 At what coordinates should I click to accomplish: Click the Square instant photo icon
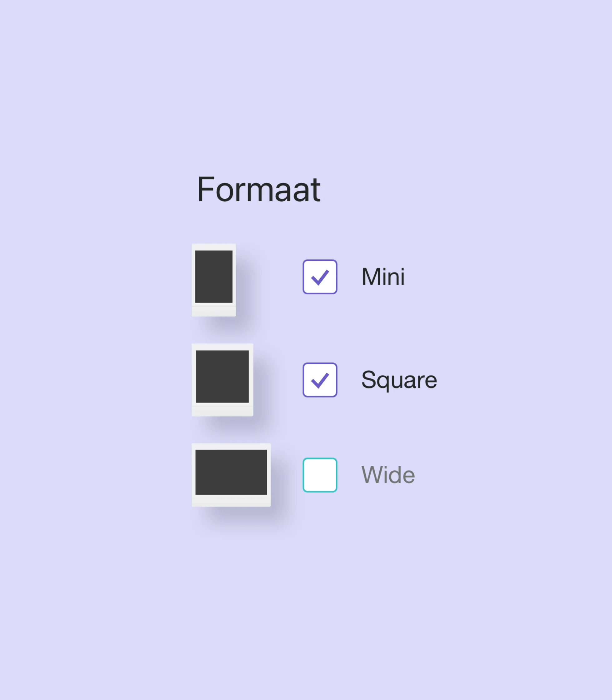pos(222,380)
